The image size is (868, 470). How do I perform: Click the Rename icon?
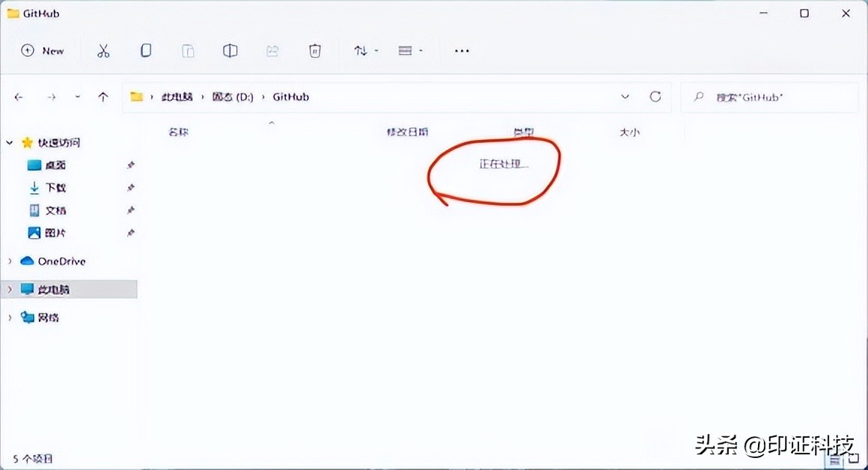(230, 50)
